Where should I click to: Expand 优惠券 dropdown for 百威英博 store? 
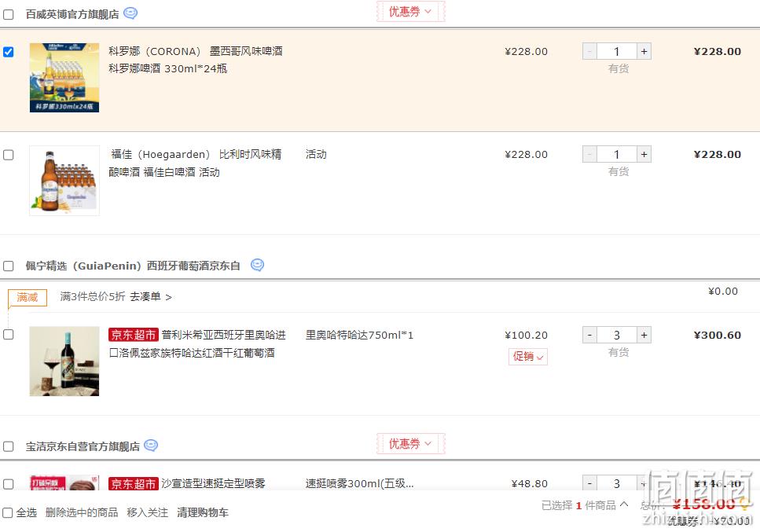coord(410,12)
